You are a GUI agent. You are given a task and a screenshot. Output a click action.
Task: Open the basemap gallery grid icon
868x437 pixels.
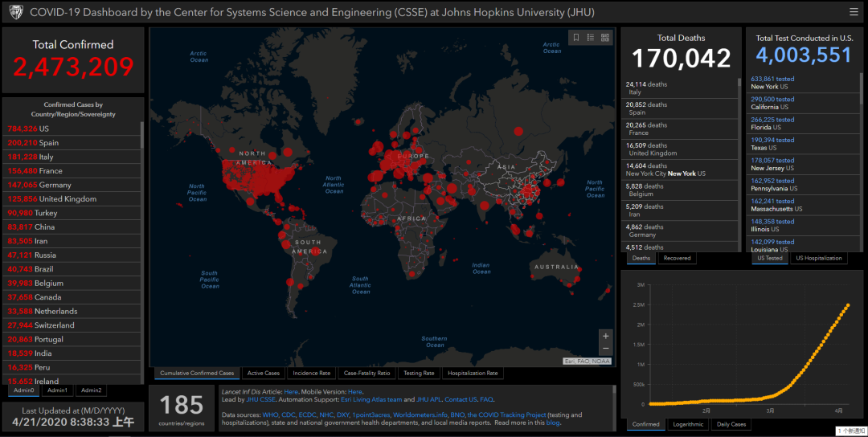coord(605,38)
